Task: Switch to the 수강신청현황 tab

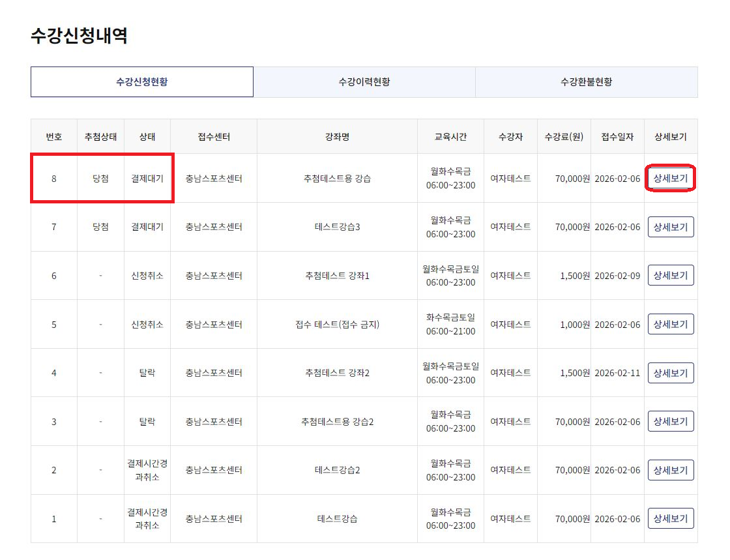Action: tap(141, 82)
